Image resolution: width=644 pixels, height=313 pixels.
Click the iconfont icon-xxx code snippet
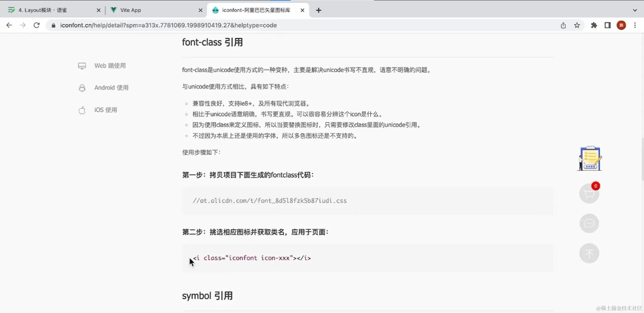point(252,258)
